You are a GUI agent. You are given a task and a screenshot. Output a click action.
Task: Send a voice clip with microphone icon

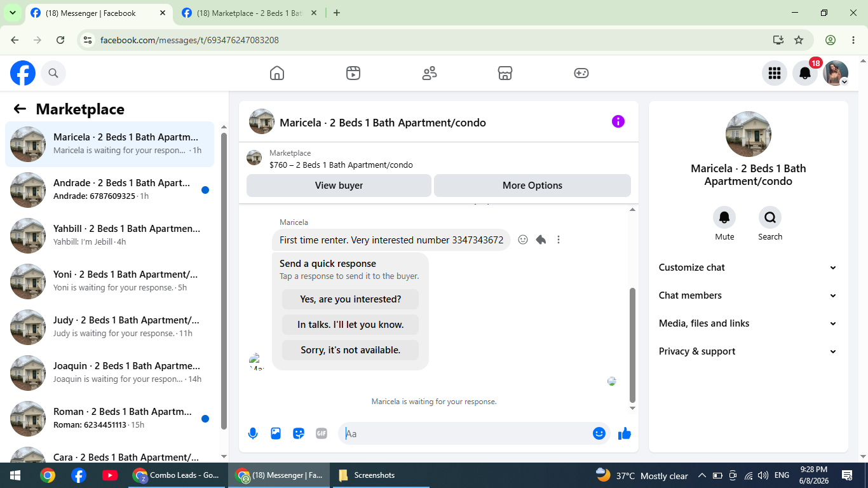point(253,433)
